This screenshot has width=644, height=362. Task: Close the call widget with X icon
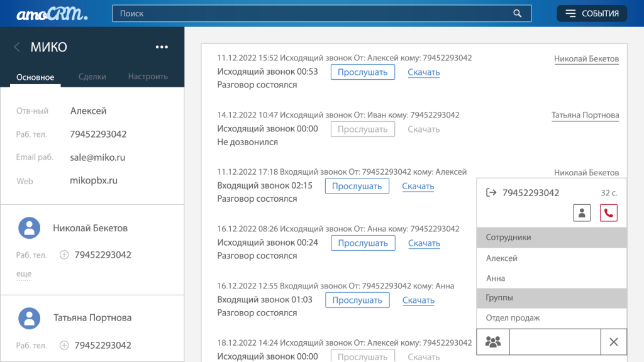pyautogui.click(x=614, y=342)
